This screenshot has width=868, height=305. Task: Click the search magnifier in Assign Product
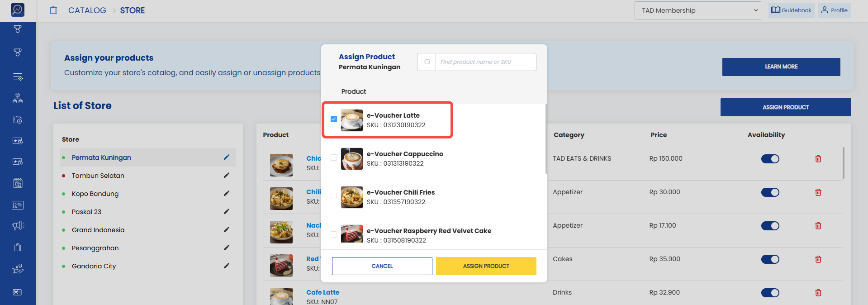427,62
